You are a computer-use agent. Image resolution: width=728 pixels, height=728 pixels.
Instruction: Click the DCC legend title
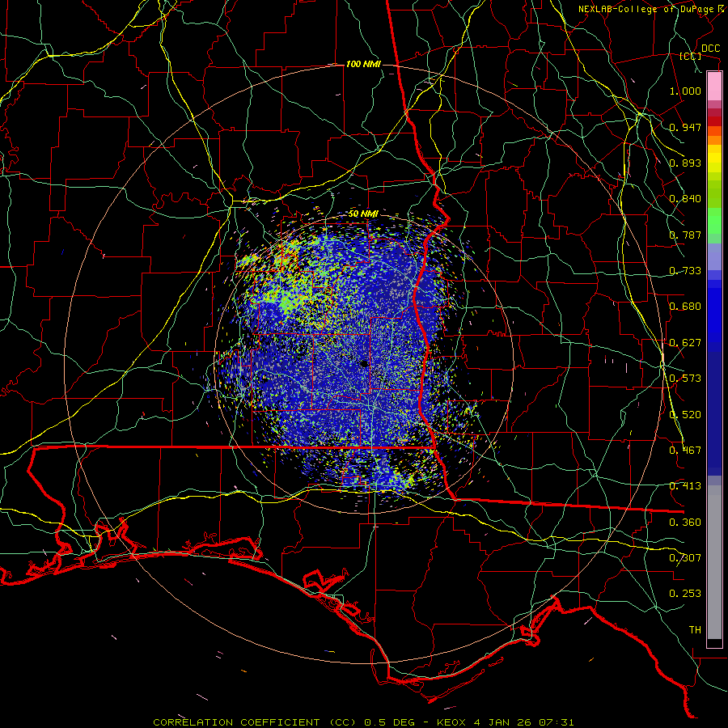coord(710,49)
